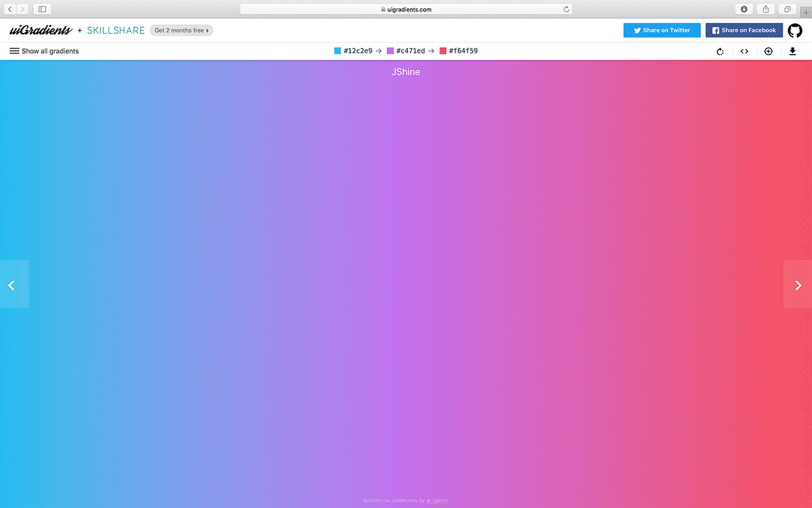Go to the previous gradient

[x=12, y=285]
